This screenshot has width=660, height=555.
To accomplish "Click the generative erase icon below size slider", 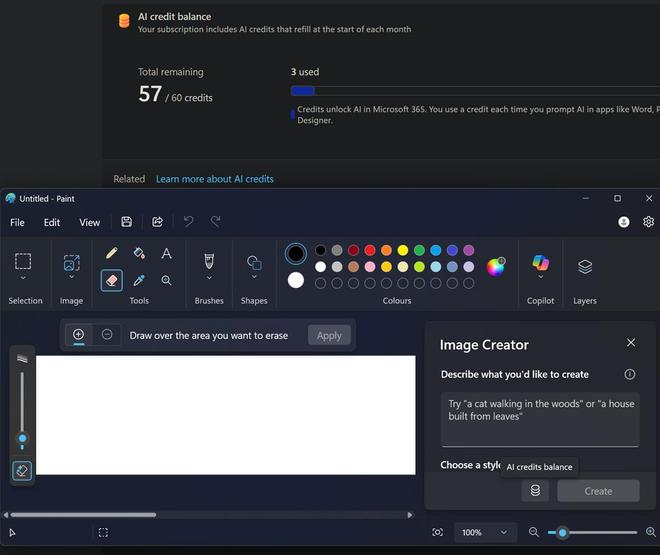I will click(22, 470).
